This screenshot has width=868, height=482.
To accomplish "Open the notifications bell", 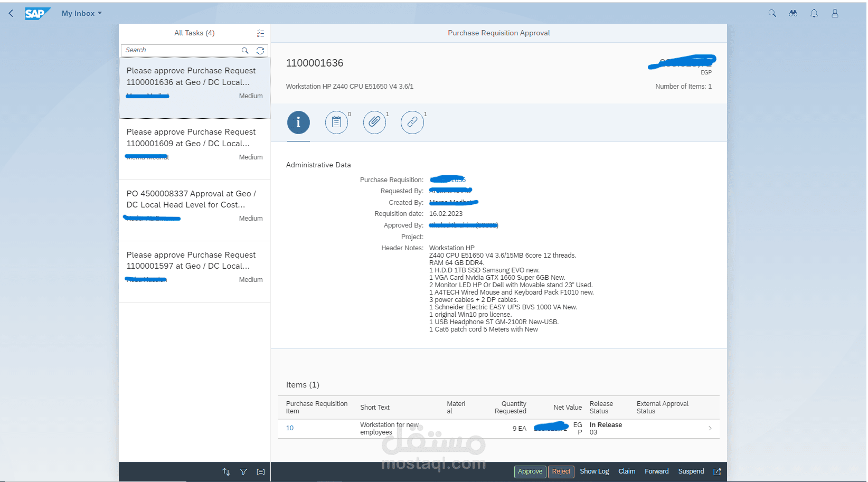I will [814, 13].
